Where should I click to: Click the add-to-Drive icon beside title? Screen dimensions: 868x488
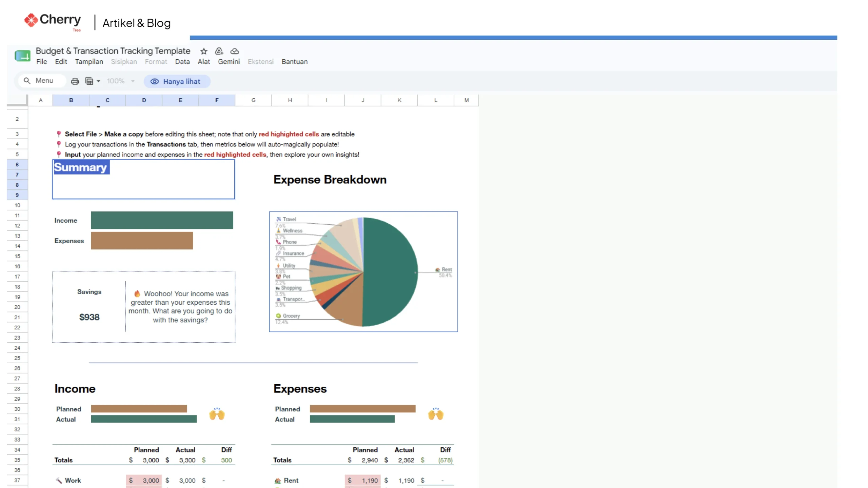click(x=219, y=51)
